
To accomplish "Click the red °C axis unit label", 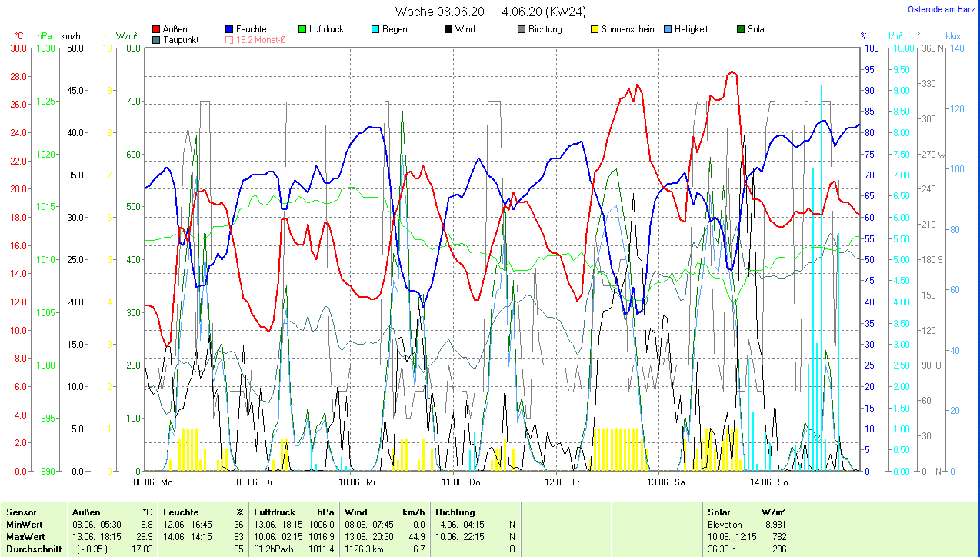I will tap(19, 36).
